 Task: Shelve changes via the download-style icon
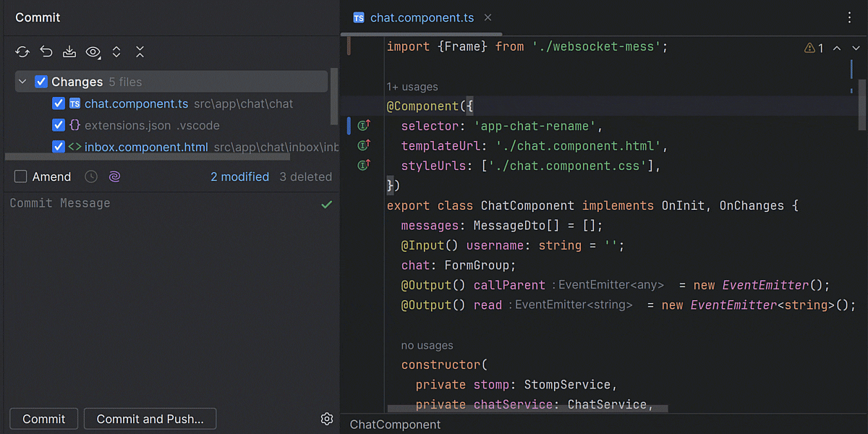coord(69,51)
